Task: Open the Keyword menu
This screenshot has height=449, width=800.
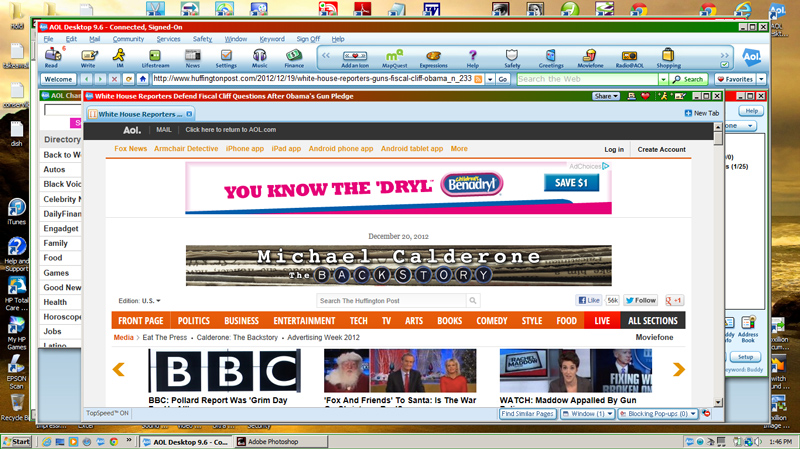Action: (272, 39)
